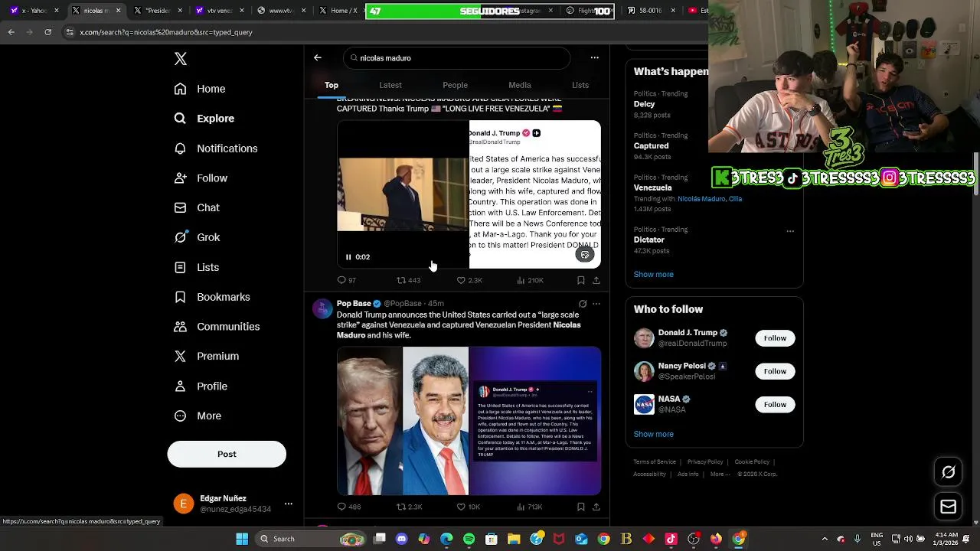The height and width of the screenshot is (551, 980).
Task: Like the tweet with 10K likes
Action: (469, 507)
